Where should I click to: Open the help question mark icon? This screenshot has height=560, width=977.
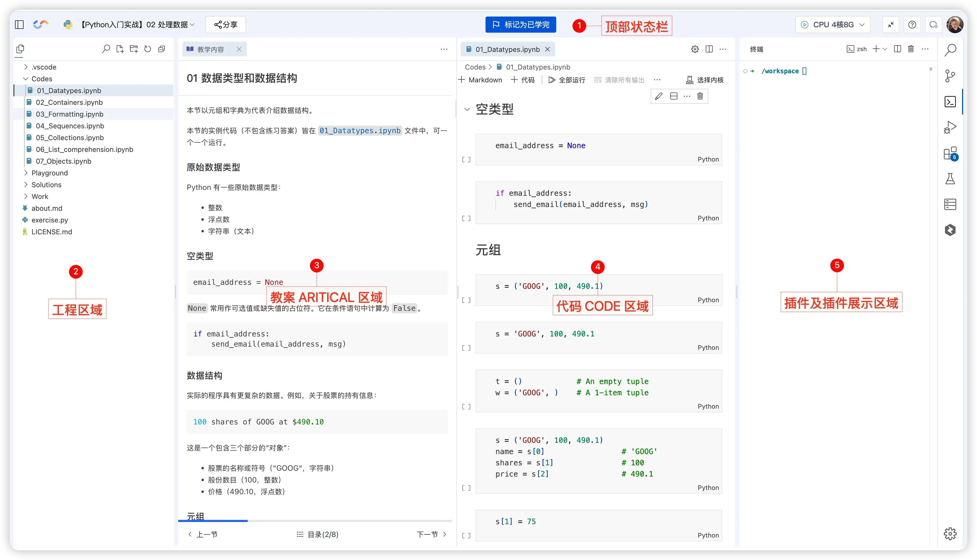(x=912, y=25)
